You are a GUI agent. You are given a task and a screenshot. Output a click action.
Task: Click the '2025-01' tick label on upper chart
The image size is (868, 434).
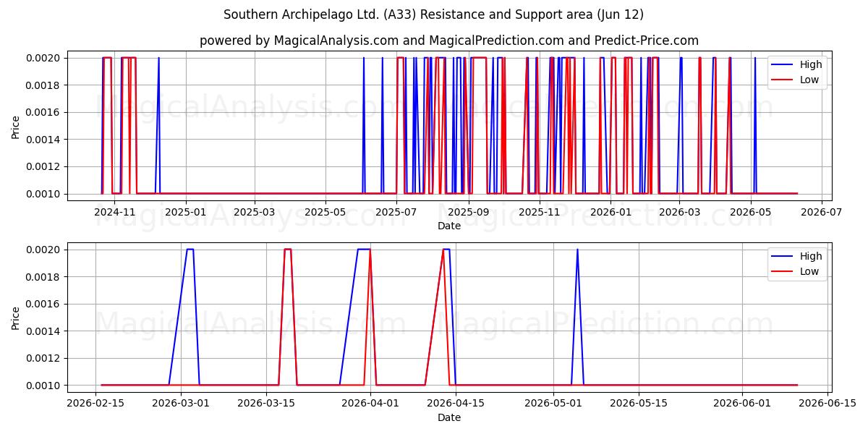pos(186,213)
